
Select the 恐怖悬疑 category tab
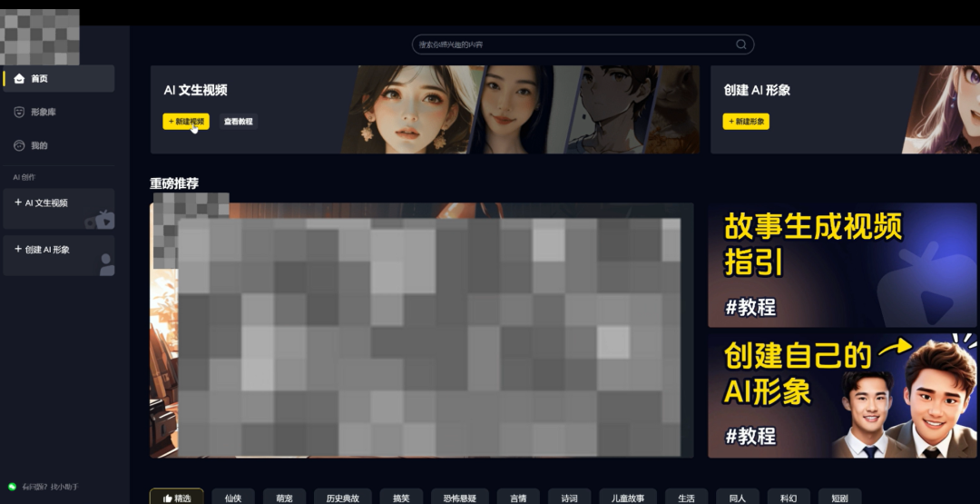(460, 498)
